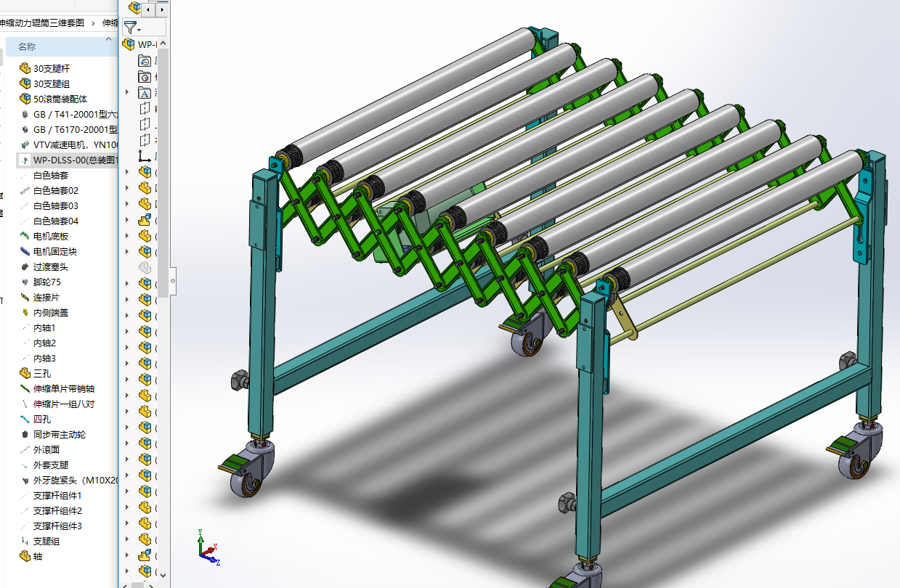Open the History folder icon in feature tree
The image size is (900, 588).
145,61
